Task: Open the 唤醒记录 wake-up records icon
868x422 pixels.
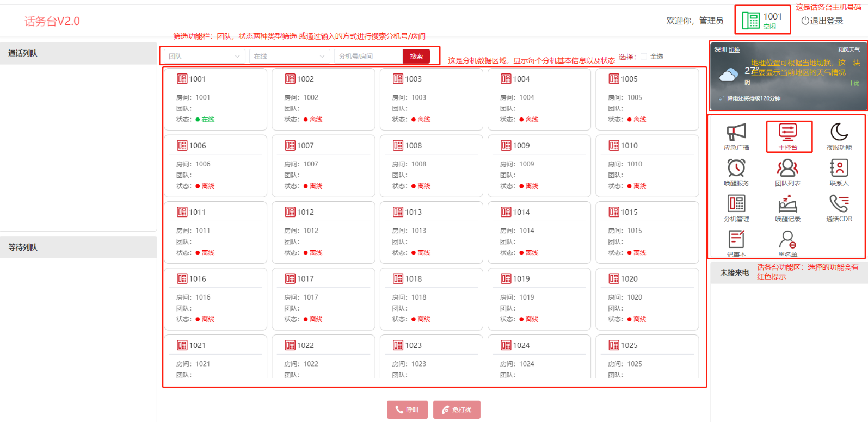Action: pyautogui.click(x=787, y=208)
